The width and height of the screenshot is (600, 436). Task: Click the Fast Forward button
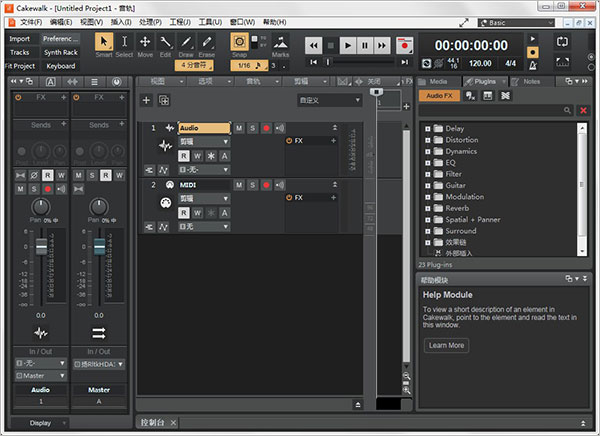point(382,46)
